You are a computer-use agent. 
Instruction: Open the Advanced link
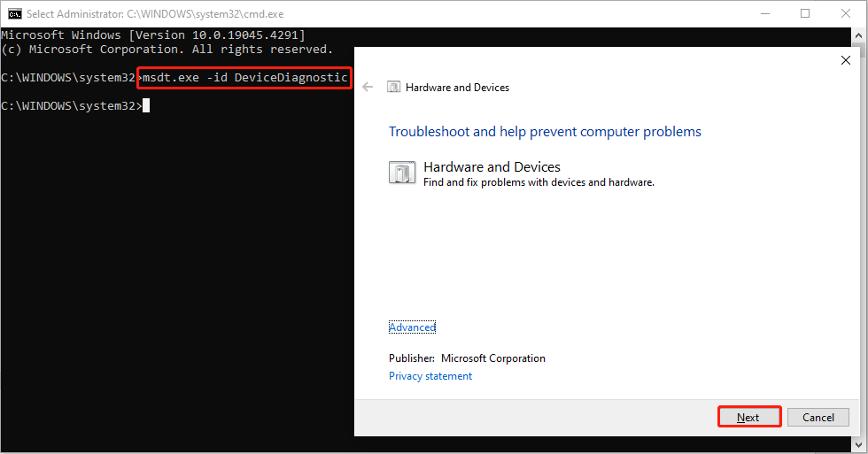click(412, 327)
